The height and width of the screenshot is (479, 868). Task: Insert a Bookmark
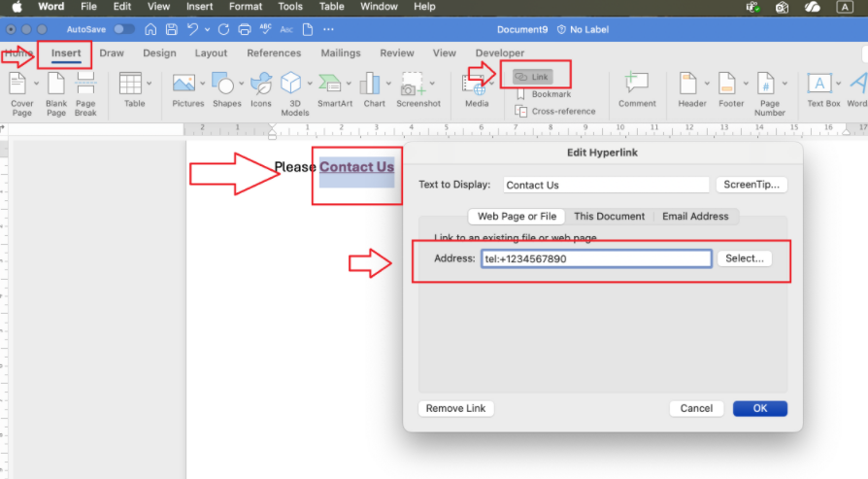point(543,94)
